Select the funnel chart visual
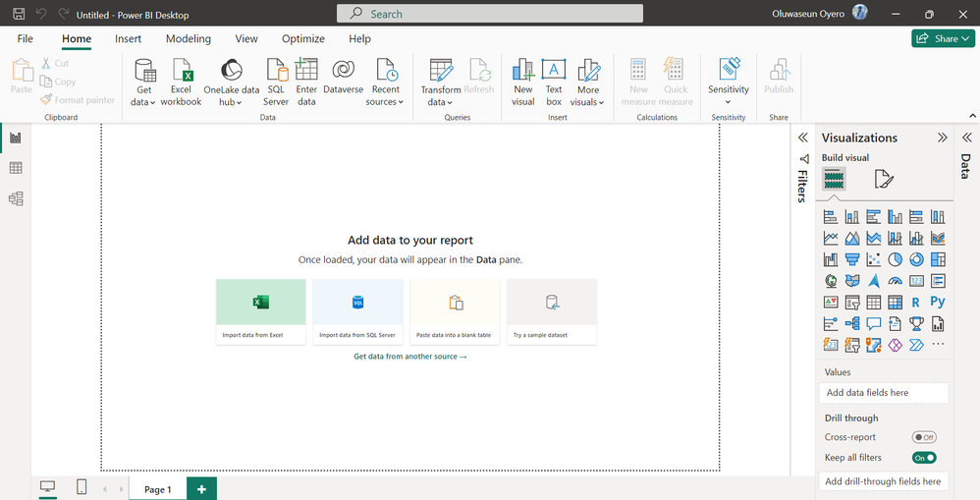Viewport: 980px width, 500px height. tap(852, 259)
